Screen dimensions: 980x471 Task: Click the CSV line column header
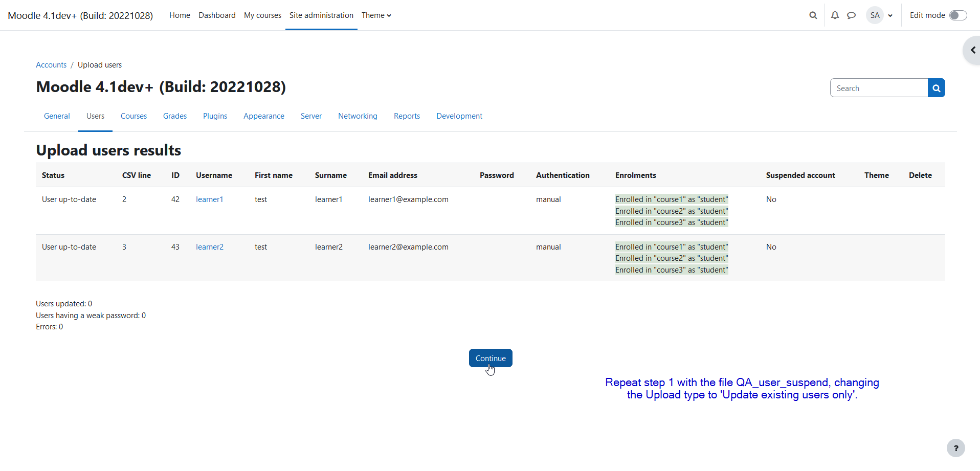(x=137, y=175)
